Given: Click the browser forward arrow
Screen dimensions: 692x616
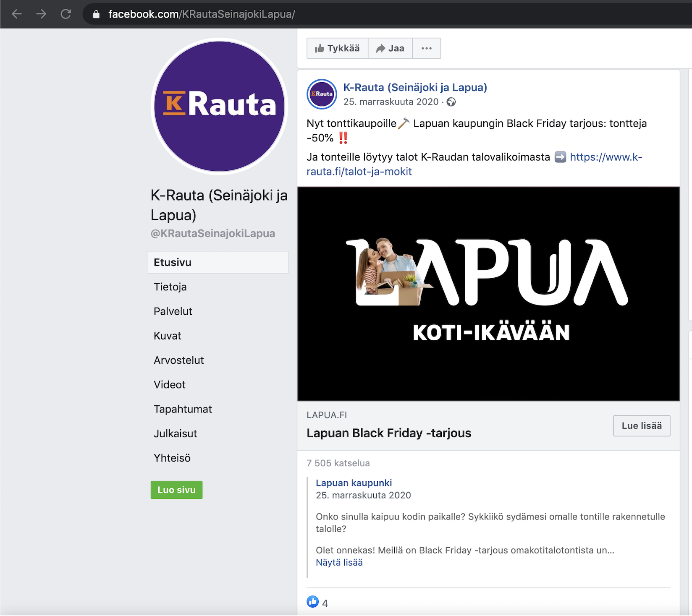Looking at the screenshot, I should (41, 14).
